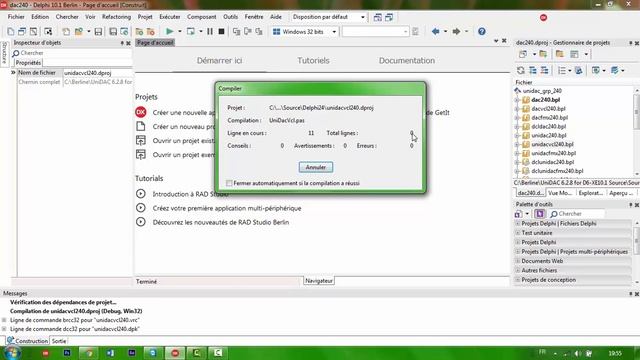Click the Pause toolbar icon
The image size is (640, 360).
210,31
